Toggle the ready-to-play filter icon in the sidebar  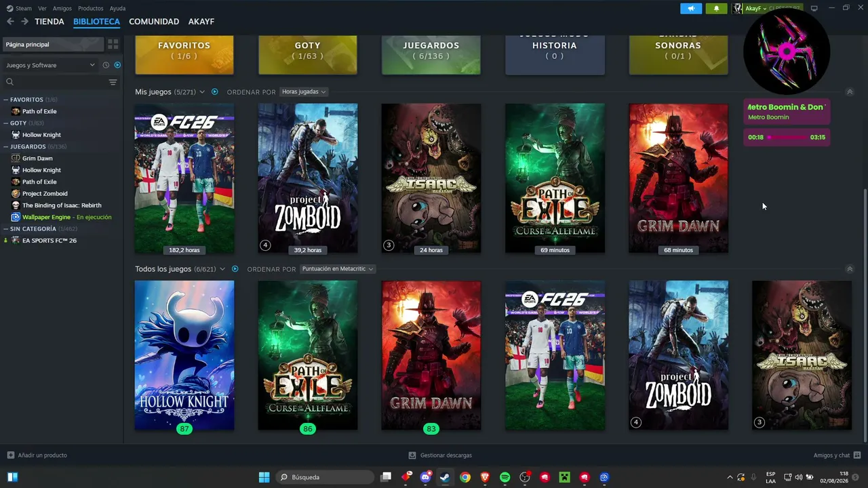(117, 65)
